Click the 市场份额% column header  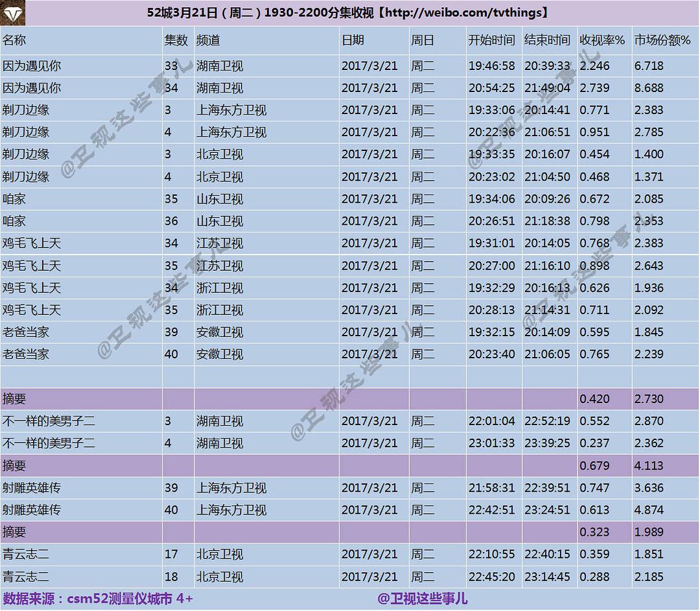point(662,40)
